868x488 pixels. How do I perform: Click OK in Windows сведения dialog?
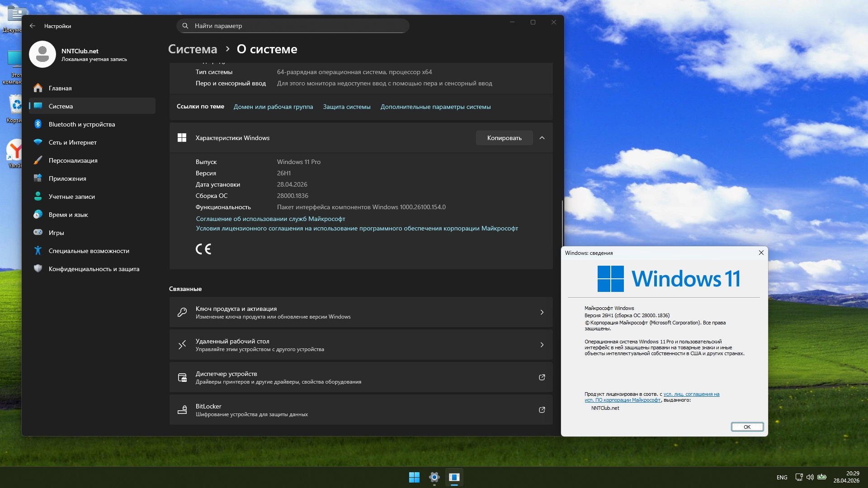click(x=747, y=427)
